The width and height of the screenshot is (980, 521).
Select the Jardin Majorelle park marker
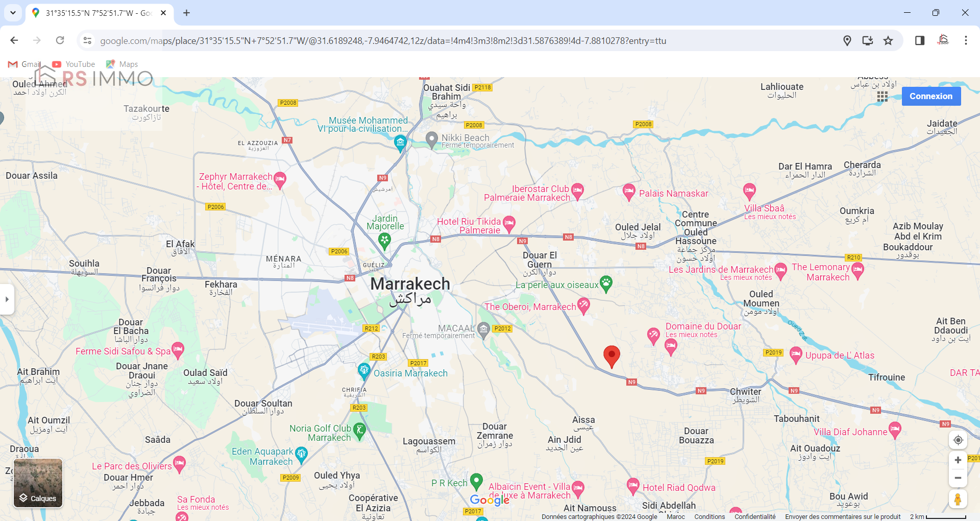384,240
